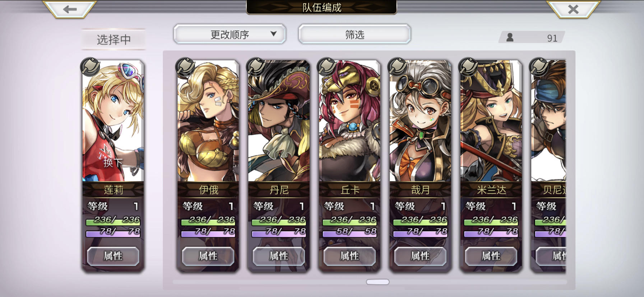Image resolution: width=644 pixels, height=297 pixels.
Task: Click the axe class icon on 莲莉's card
Action: [90, 67]
